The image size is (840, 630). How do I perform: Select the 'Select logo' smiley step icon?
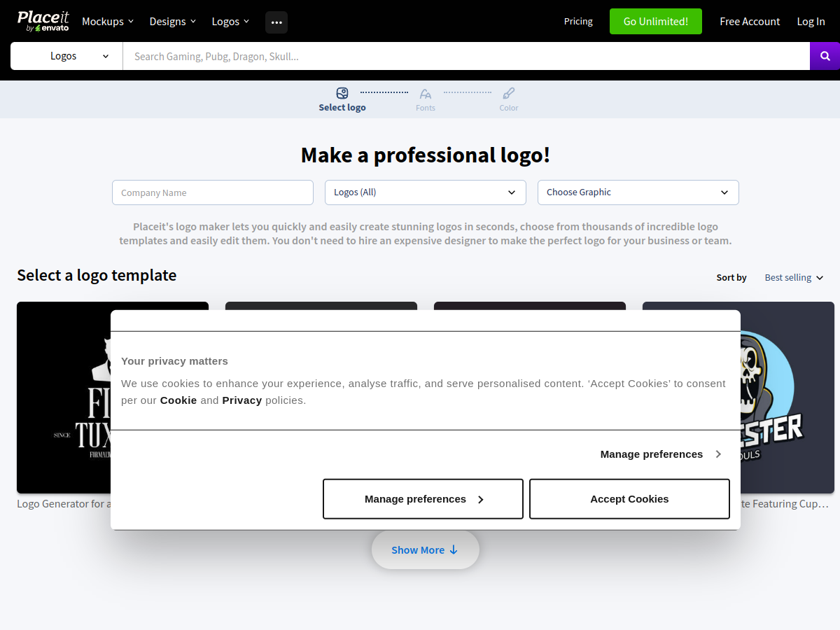pyautogui.click(x=342, y=93)
